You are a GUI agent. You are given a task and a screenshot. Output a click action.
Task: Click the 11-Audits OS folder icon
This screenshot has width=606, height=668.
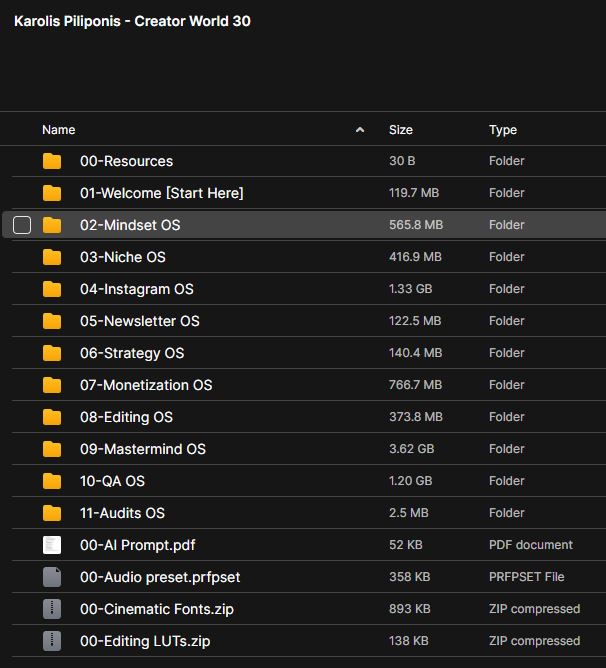pos(52,513)
